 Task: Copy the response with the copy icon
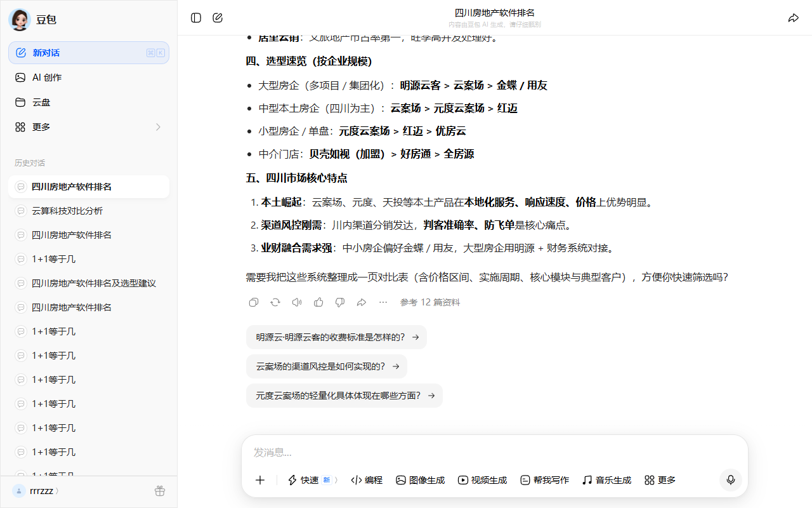[x=254, y=302]
